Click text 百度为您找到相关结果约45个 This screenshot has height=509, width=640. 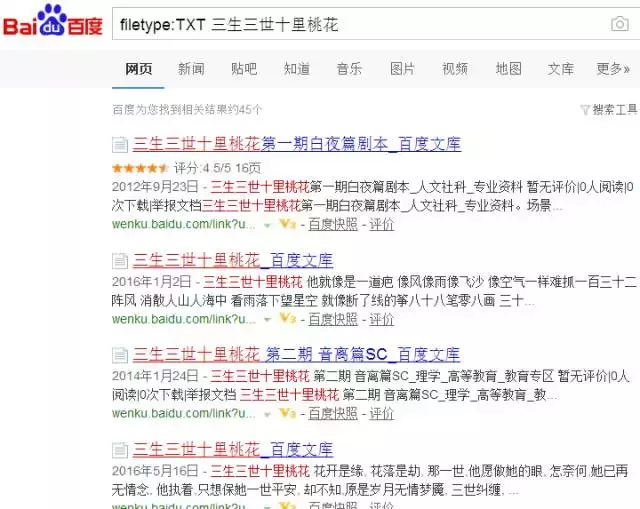coord(187,109)
